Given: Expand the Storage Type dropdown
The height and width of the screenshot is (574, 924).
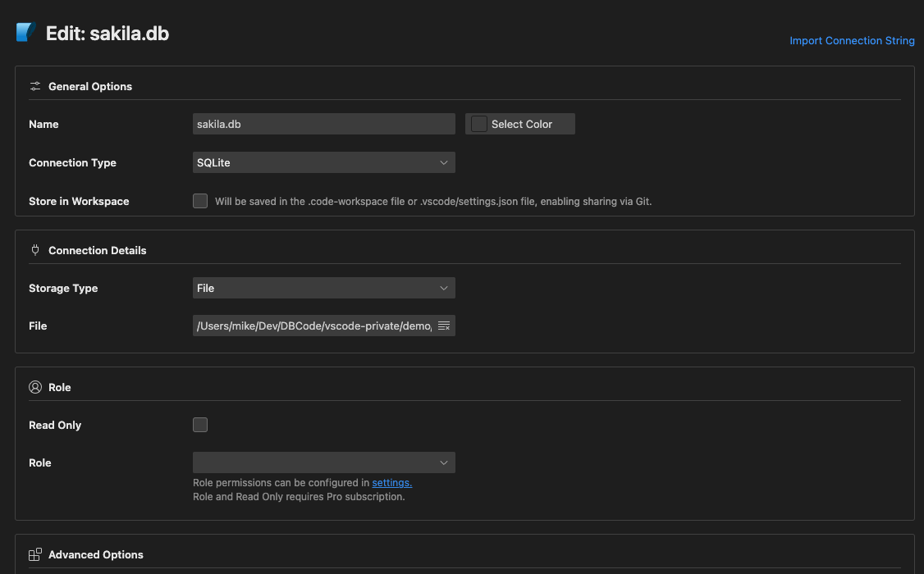Looking at the screenshot, I should 323,288.
